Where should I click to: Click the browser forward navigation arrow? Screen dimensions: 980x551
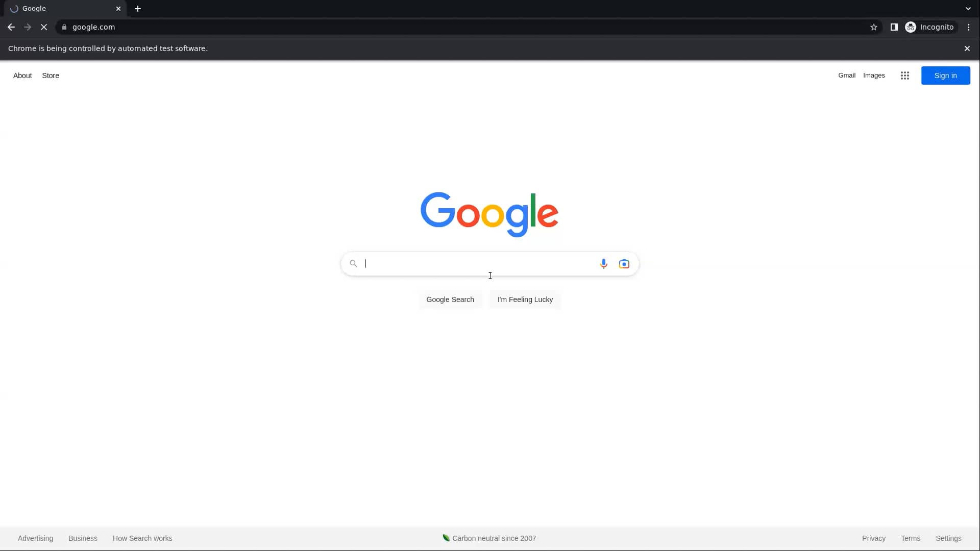tap(27, 27)
